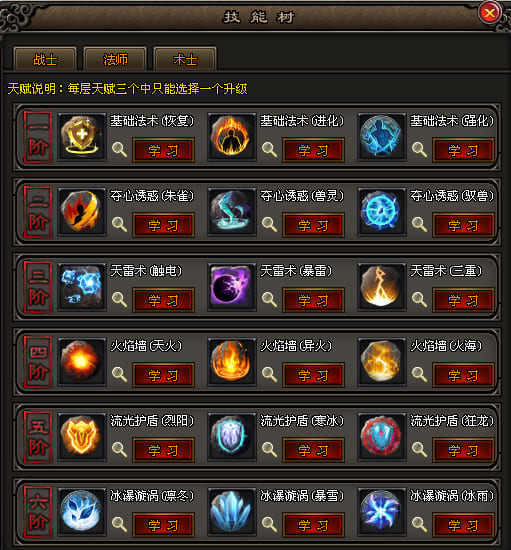Viewport: 511px width, 550px height.
Task: Close the 技能树 skill tree window
Action: (x=489, y=13)
